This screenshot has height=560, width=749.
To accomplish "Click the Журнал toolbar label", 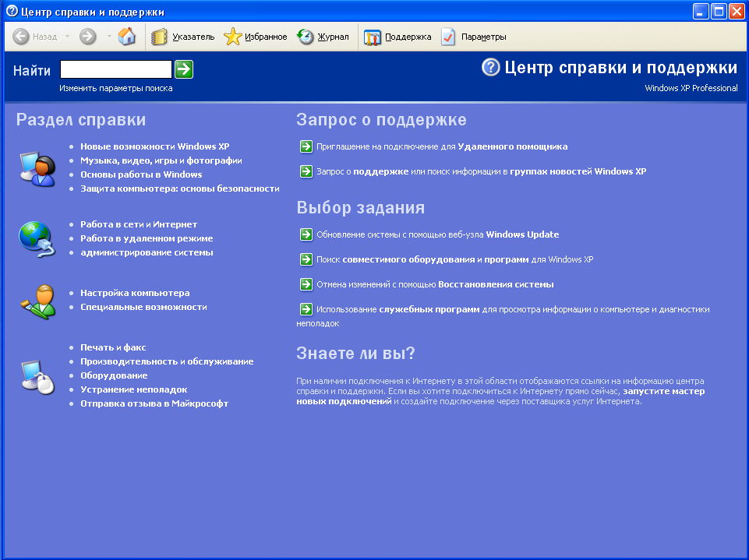I will [333, 37].
